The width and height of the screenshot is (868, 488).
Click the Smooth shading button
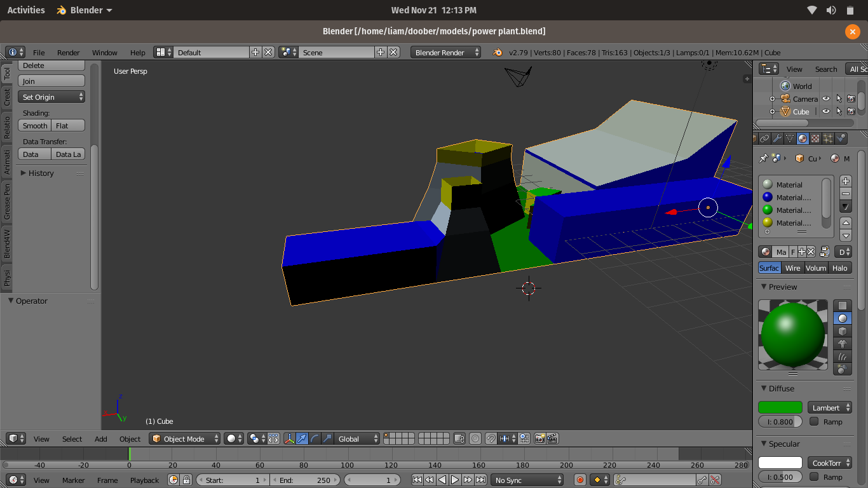tap(35, 126)
